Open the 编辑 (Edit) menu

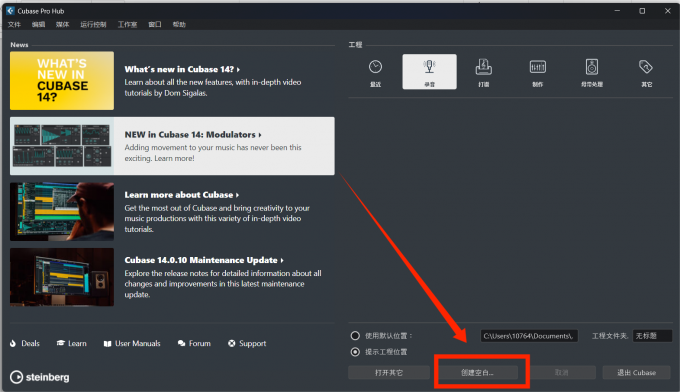pyautogui.click(x=38, y=24)
